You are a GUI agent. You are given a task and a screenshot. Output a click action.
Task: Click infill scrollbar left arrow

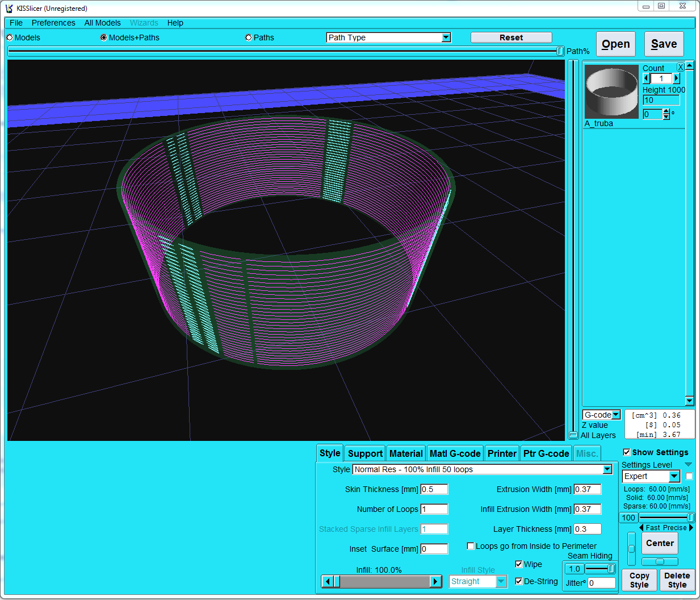[x=327, y=581]
